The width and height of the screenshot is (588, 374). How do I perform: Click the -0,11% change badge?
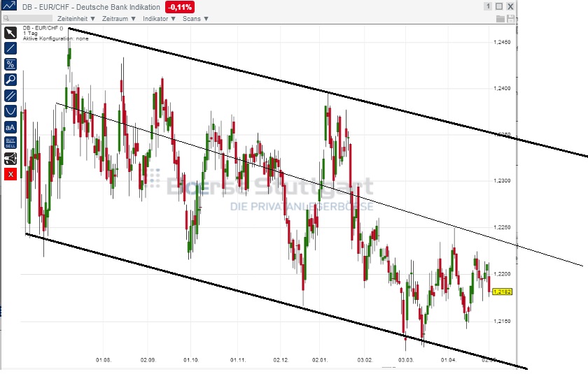180,7
